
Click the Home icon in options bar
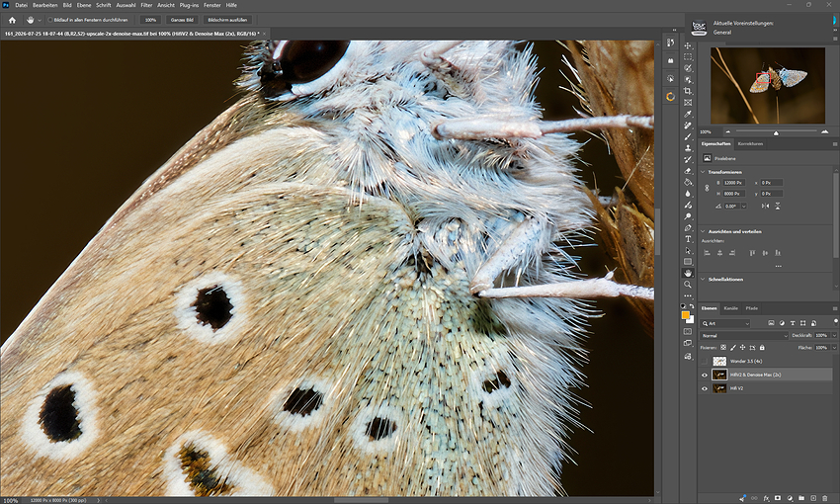tap(12, 20)
